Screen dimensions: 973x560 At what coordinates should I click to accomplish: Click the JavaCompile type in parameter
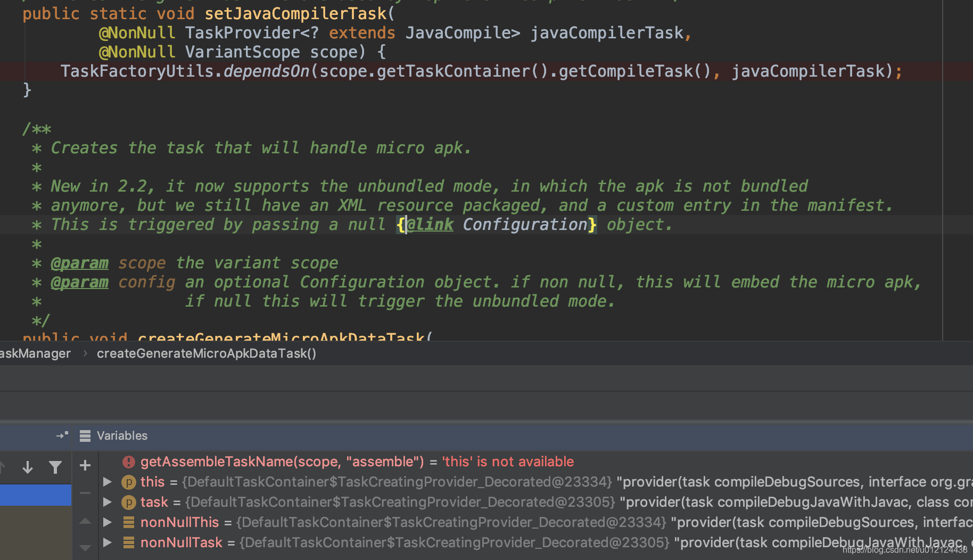[458, 33]
